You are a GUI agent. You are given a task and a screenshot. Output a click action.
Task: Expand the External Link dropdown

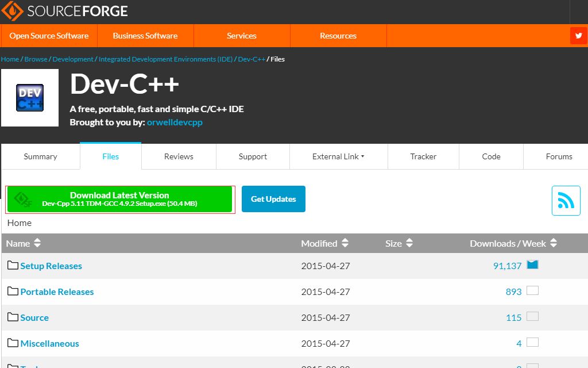pos(338,156)
